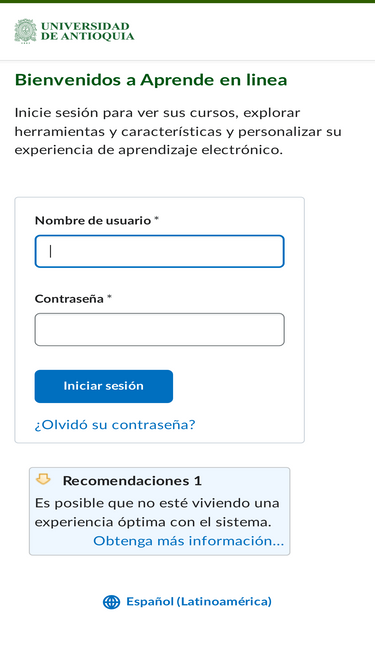375x667 pixels.
Task: Click the globe language icon
Action: (111, 602)
